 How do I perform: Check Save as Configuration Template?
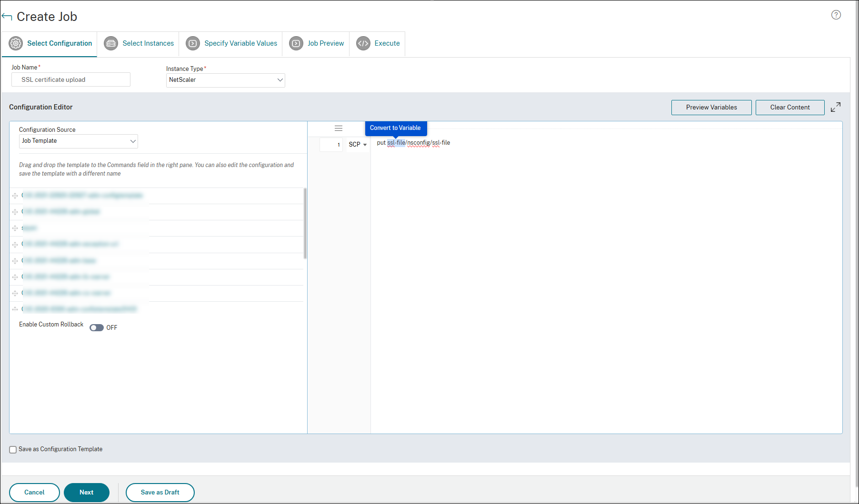click(13, 449)
